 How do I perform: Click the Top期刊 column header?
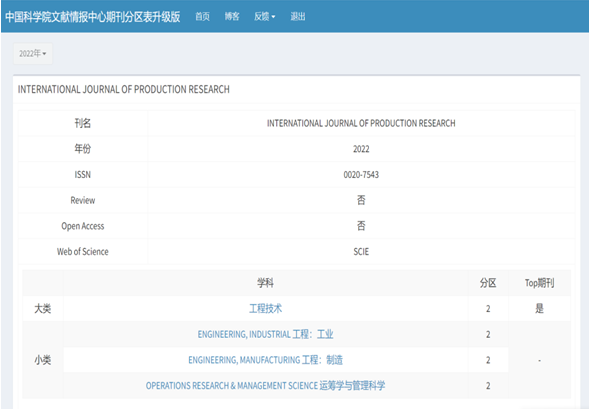click(x=539, y=283)
